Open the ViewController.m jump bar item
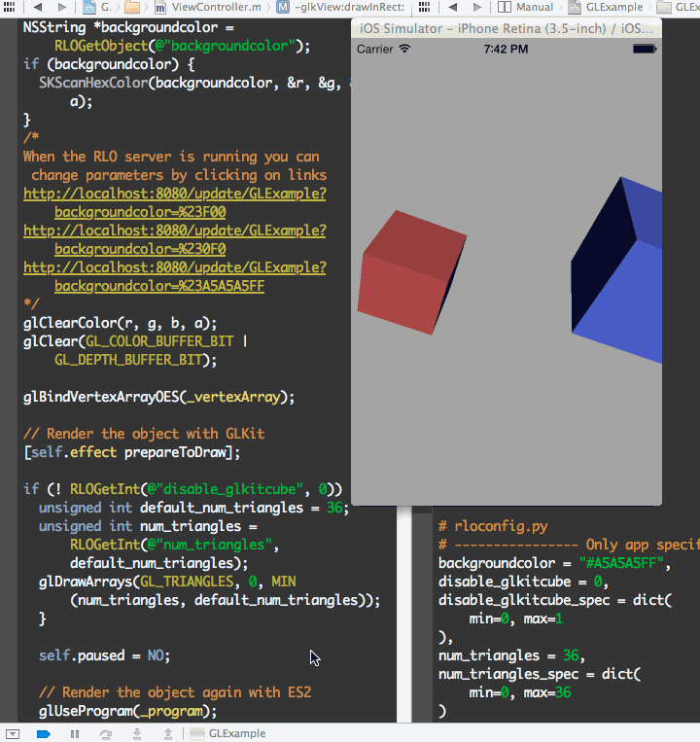The image size is (700, 742). pyautogui.click(x=208, y=7)
